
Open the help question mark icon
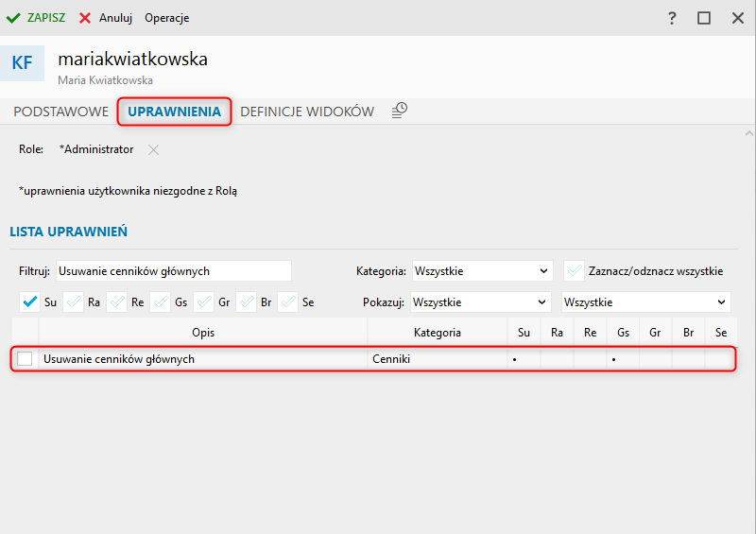coord(672,18)
